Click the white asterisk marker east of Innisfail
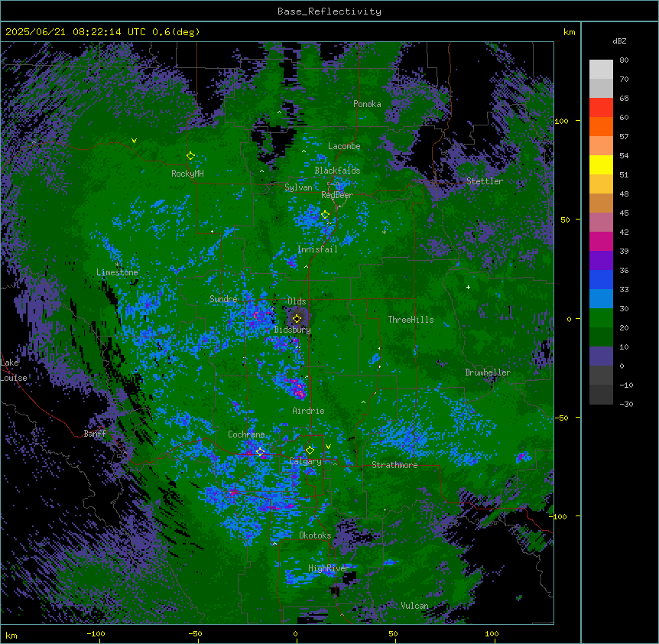Image resolution: width=659 pixels, height=644 pixels. point(384,232)
